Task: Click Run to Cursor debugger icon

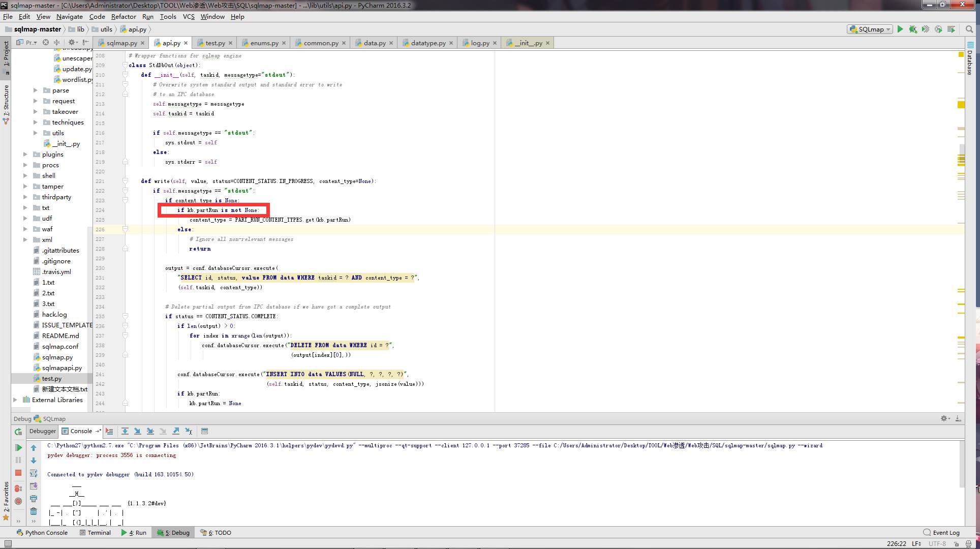Action: tap(189, 432)
